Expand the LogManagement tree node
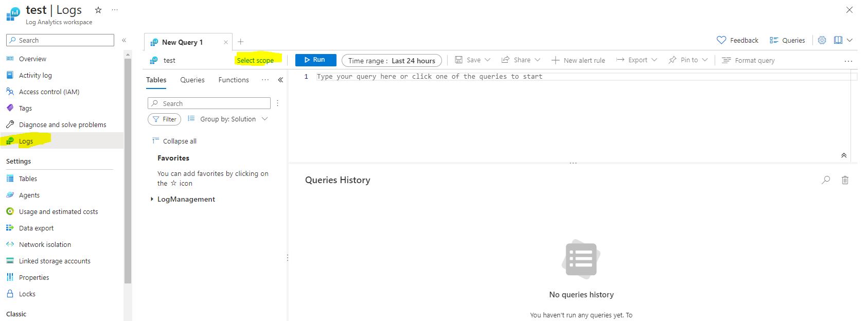Viewport: 868px width, 321px height. pyautogui.click(x=152, y=199)
